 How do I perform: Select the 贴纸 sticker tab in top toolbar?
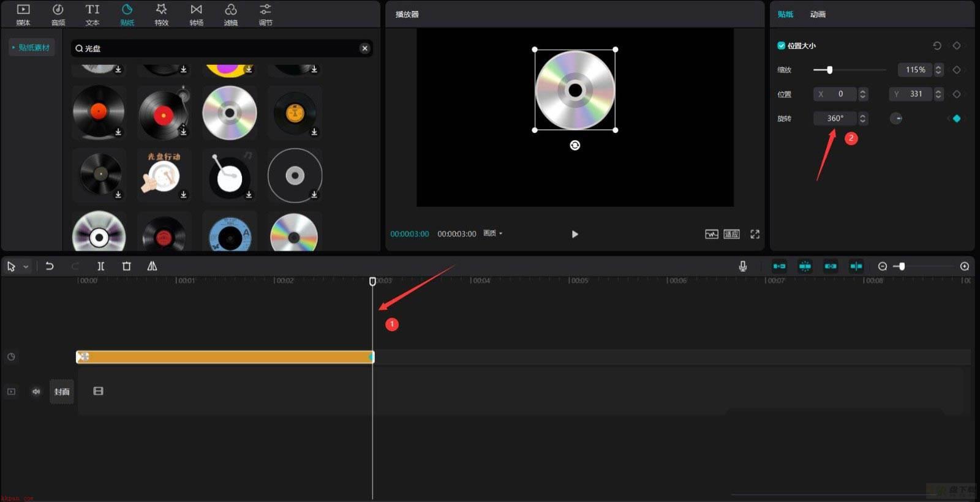point(127,15)
